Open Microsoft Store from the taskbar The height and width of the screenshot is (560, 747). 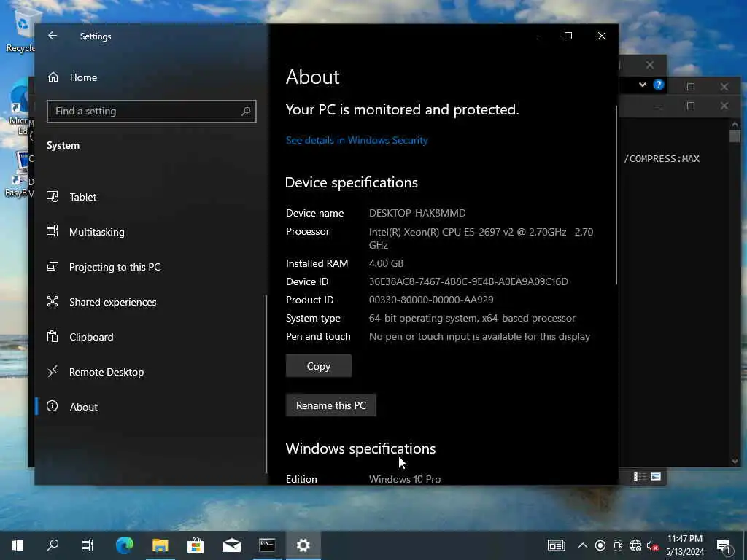[196, 545]
